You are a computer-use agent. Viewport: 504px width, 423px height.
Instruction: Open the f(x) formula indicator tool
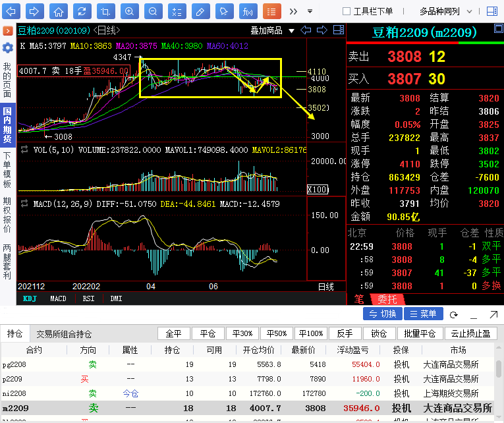point(247,11)
